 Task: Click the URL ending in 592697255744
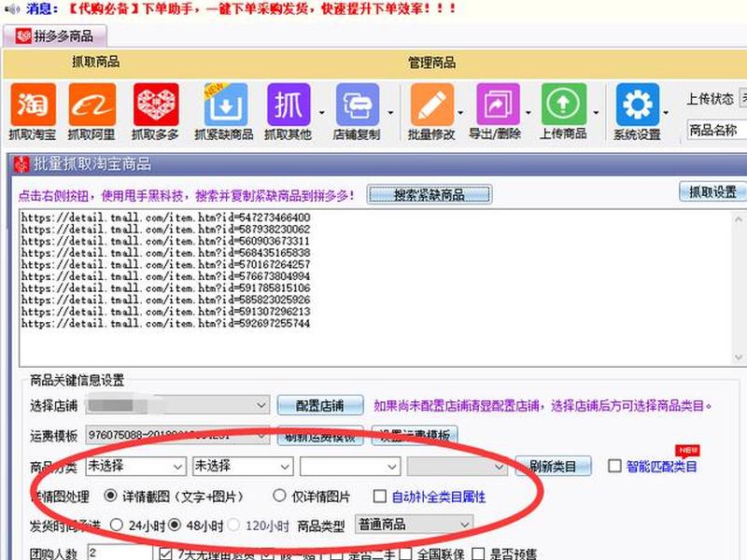pos(165,324)
